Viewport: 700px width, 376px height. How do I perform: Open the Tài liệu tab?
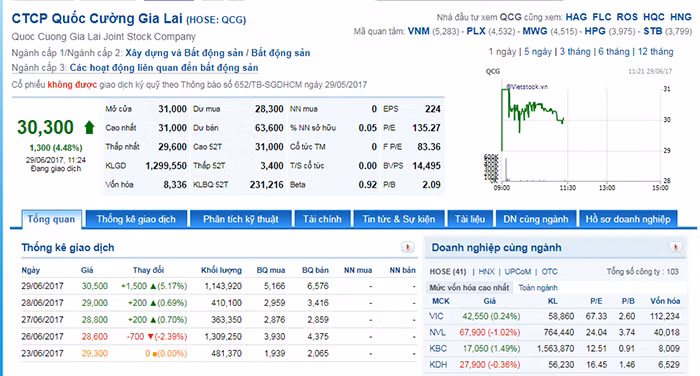[x=470, y=219]
